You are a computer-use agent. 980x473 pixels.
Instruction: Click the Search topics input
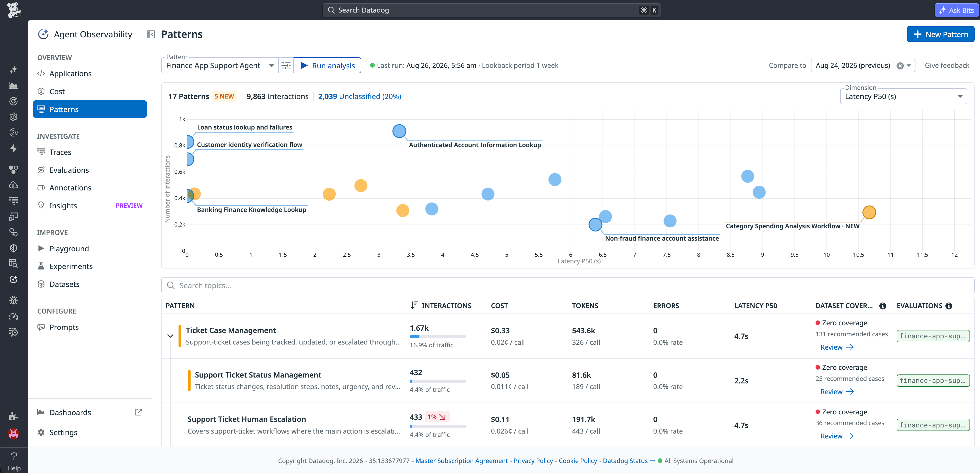click(568, 285)
